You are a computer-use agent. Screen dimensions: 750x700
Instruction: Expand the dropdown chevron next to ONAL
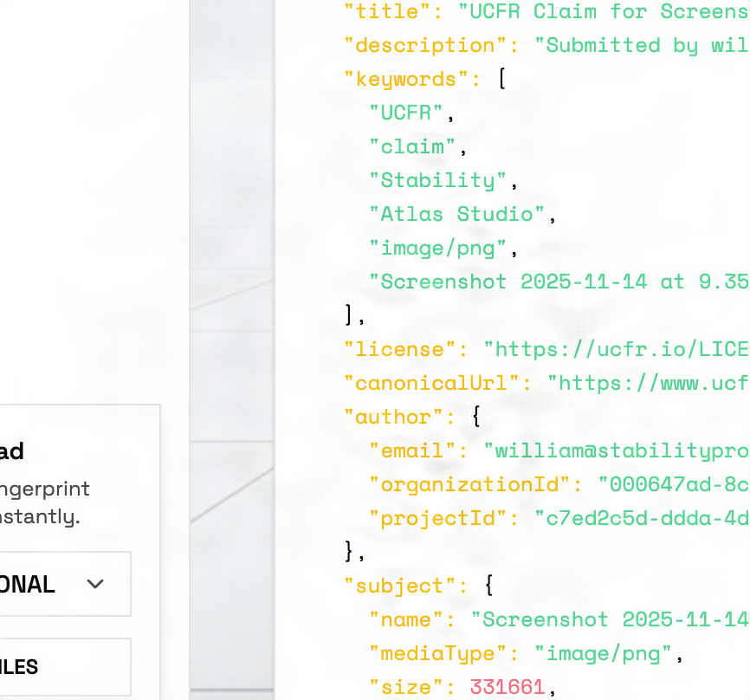tap(95, 584)
